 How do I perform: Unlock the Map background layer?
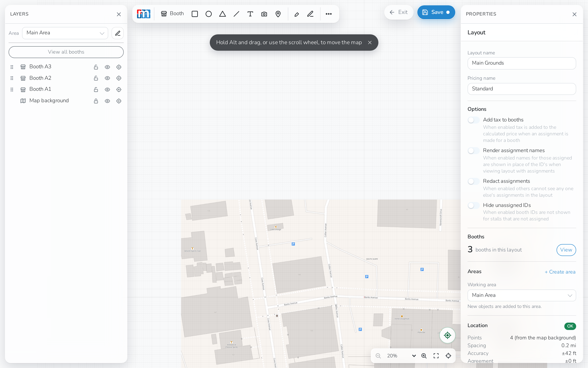click(96, 101)
